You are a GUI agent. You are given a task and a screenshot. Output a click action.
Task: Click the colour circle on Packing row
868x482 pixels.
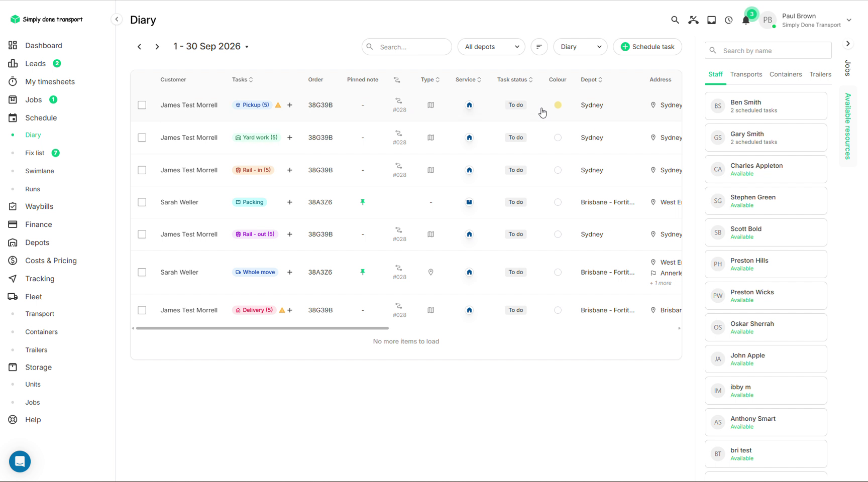(558, 202)
